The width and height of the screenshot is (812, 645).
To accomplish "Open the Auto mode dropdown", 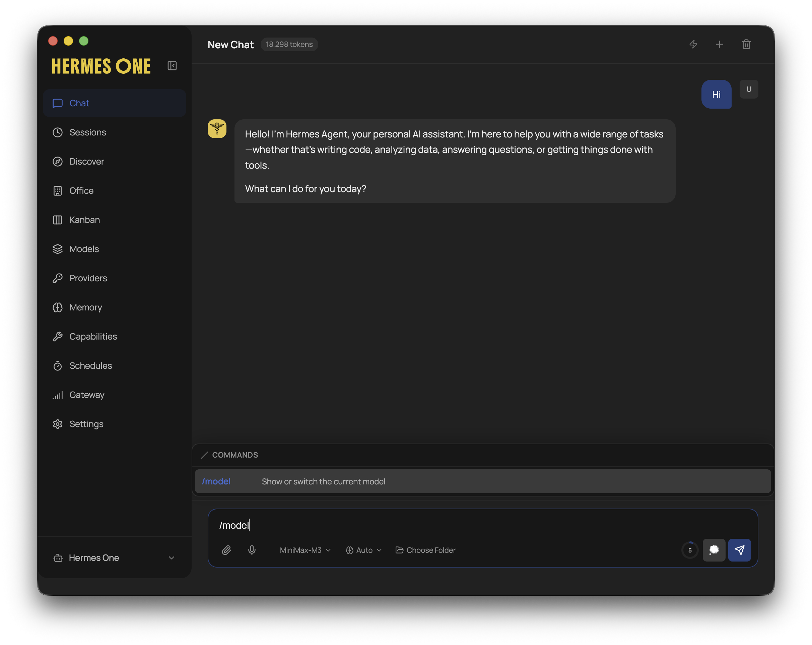I will tap(363, 550).
